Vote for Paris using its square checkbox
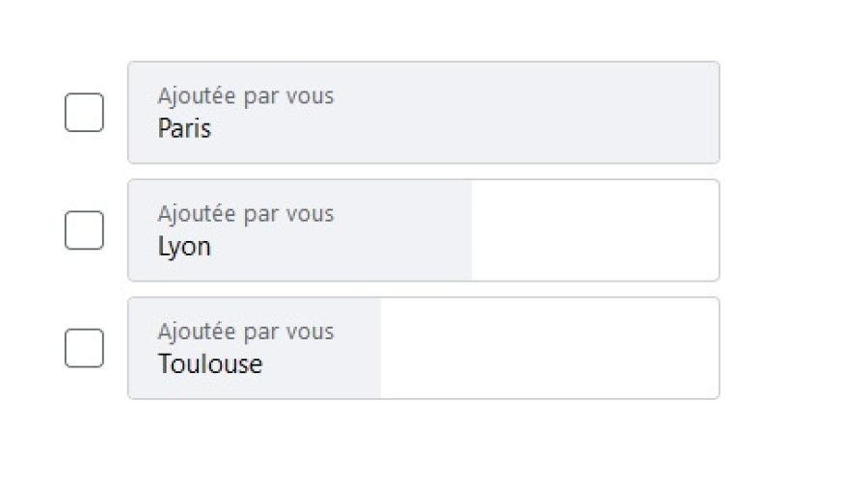 click(x=84, y=113)
